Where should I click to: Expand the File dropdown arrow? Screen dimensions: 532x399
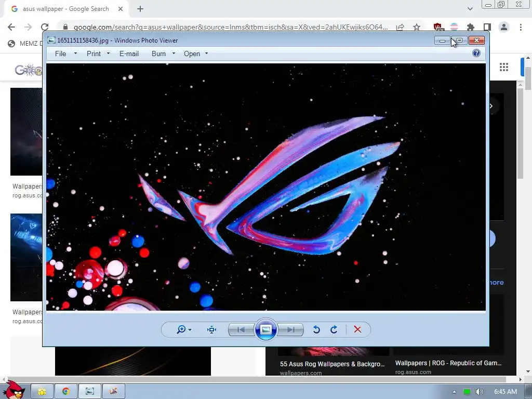tap(75, 54)
